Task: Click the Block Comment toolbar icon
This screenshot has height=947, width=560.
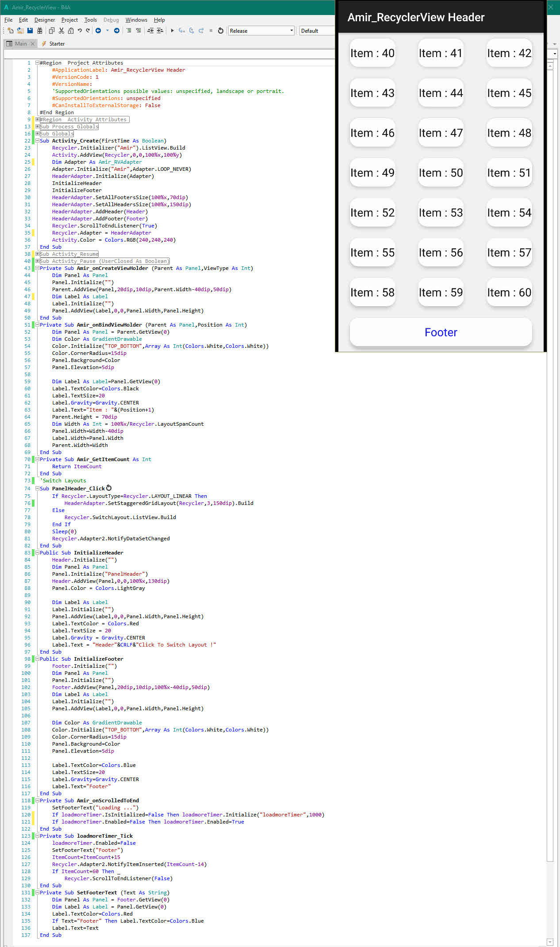Action: pyautogui.click(x=129, y=31)
